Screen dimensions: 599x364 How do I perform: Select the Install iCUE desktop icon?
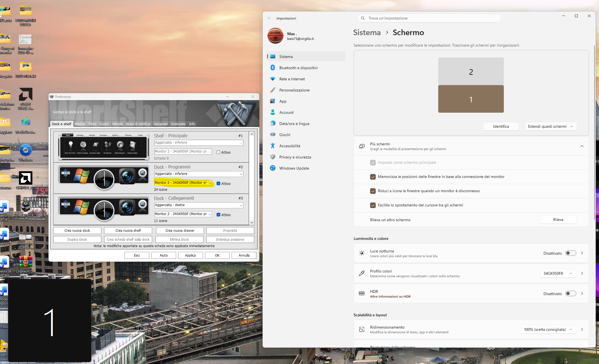[x=25, y=209]
